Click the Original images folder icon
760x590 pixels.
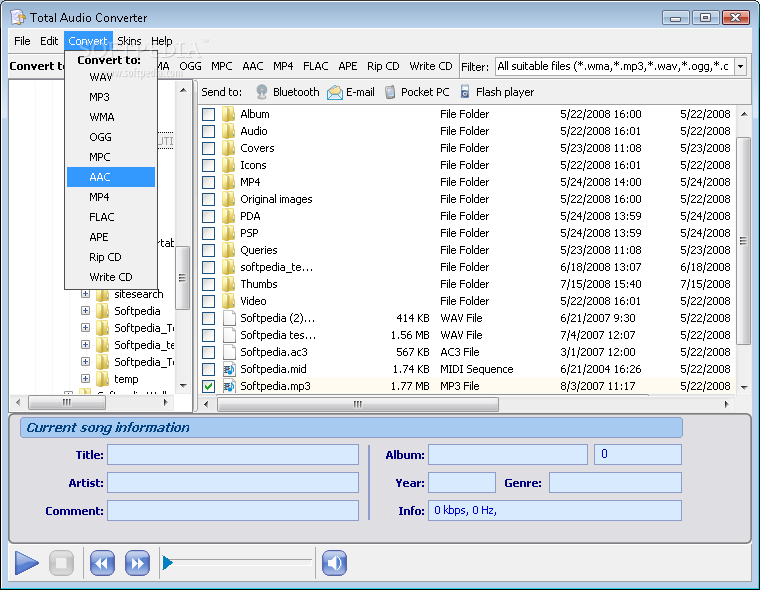(x=228, y=199)
